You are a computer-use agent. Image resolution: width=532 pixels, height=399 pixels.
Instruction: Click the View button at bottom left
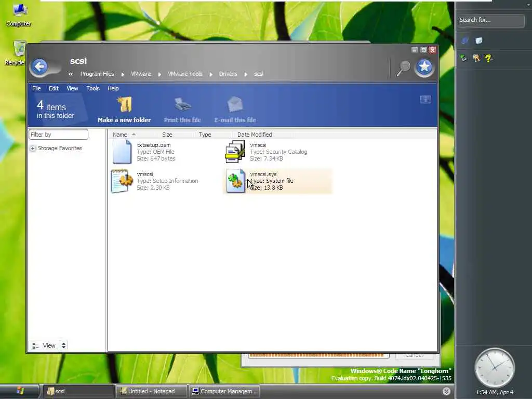pos(45,345)
